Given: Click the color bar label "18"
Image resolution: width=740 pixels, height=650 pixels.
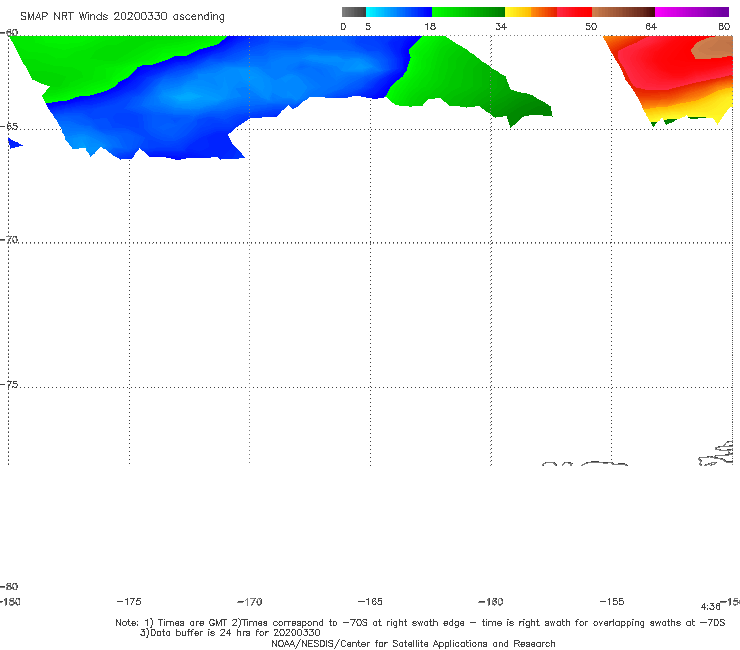Looking at the screenshot, I should [430, 27].
